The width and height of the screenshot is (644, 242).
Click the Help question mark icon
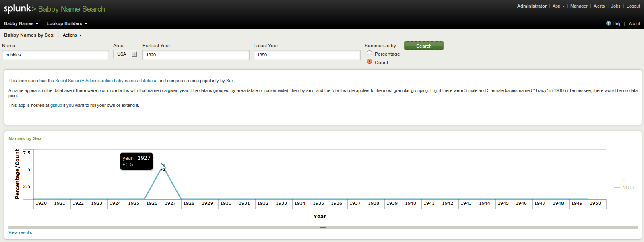608,23
